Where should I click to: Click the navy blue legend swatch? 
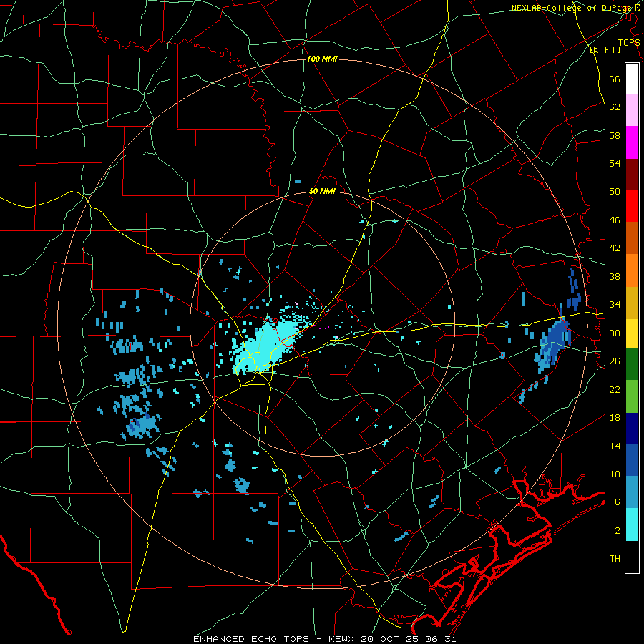click(632, 429)
